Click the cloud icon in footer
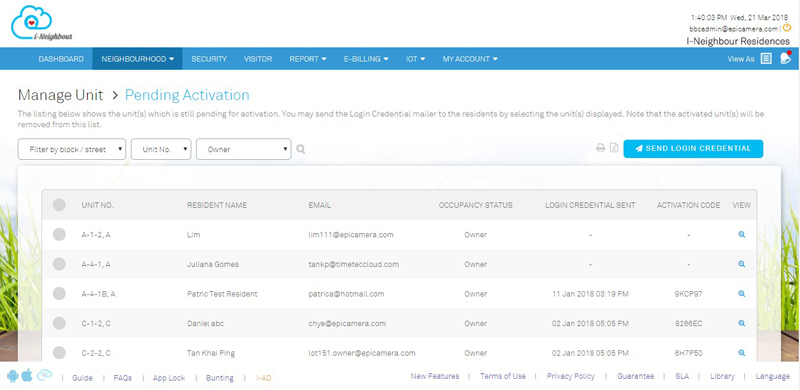The height and width of the screenshot is (390, 800). click(44, 376)
